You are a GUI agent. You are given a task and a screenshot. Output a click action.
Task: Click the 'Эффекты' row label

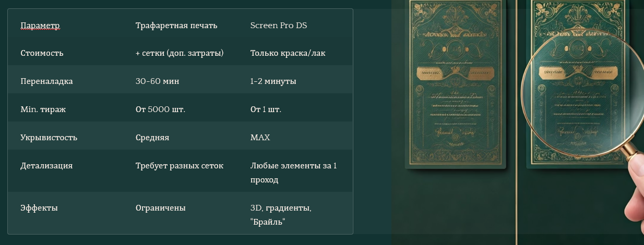coord(39,208)
